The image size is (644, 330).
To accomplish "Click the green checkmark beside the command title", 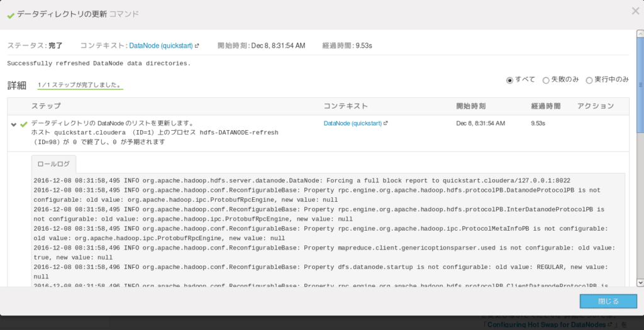I will click(x=11, y=15).
